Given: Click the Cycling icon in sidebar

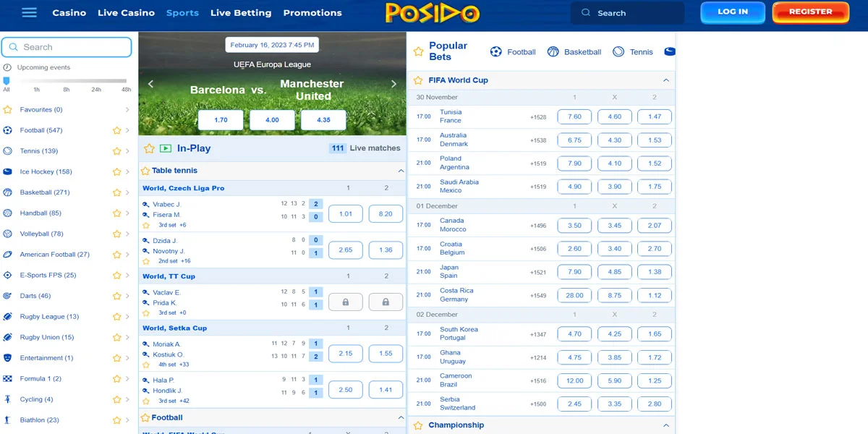Looking at the screenshot, I should pyautogui.click(x=7, y=399).
